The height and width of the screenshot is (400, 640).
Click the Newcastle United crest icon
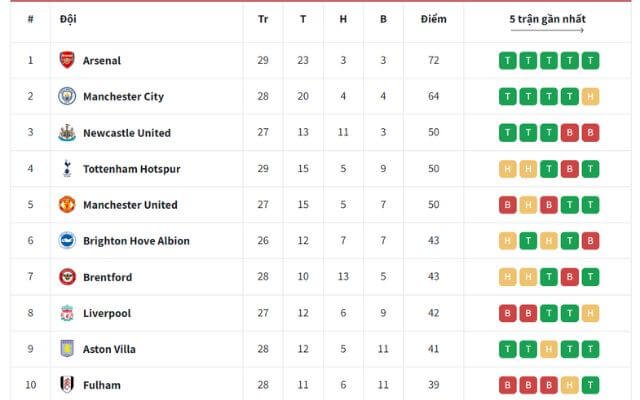67,132
